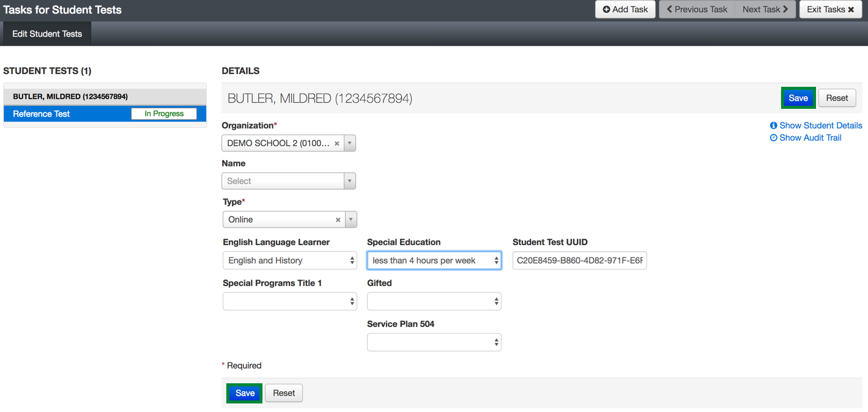Screen dimensions: 868x412
Task: Click the Next Task right chevron
Action: [785, 10]
